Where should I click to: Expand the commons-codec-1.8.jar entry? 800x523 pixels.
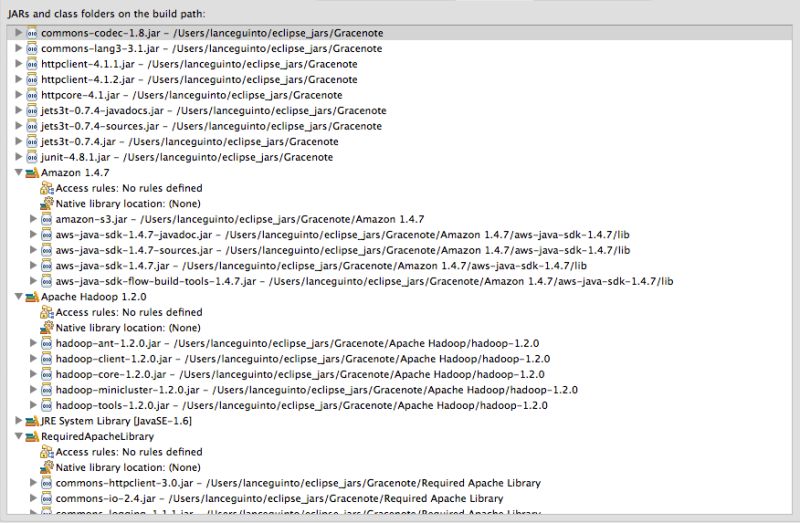click(18, 33)
